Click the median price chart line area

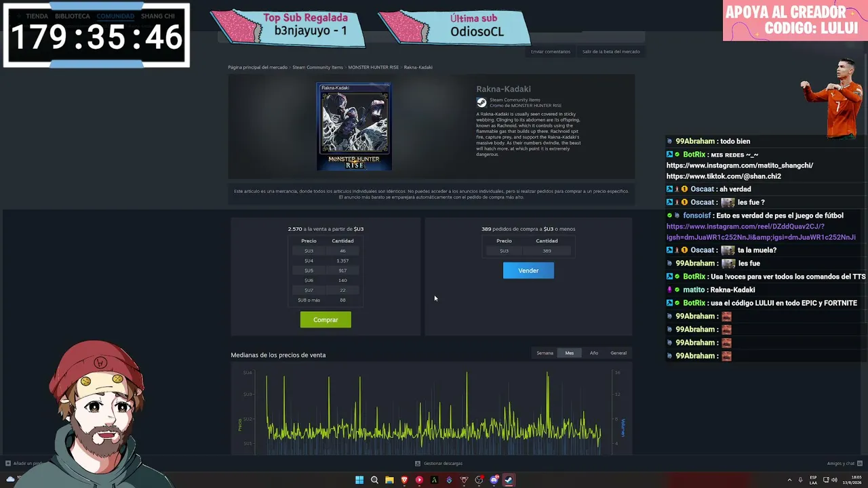point(434,411)
